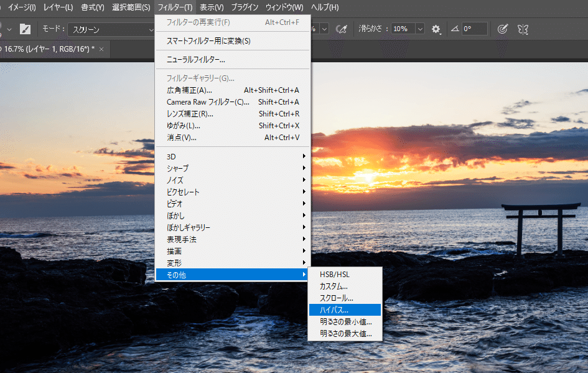Choose レンズ補正(R)... filter
The height and width of the screenshot is (373, 588).
click(x=233, y=114)
